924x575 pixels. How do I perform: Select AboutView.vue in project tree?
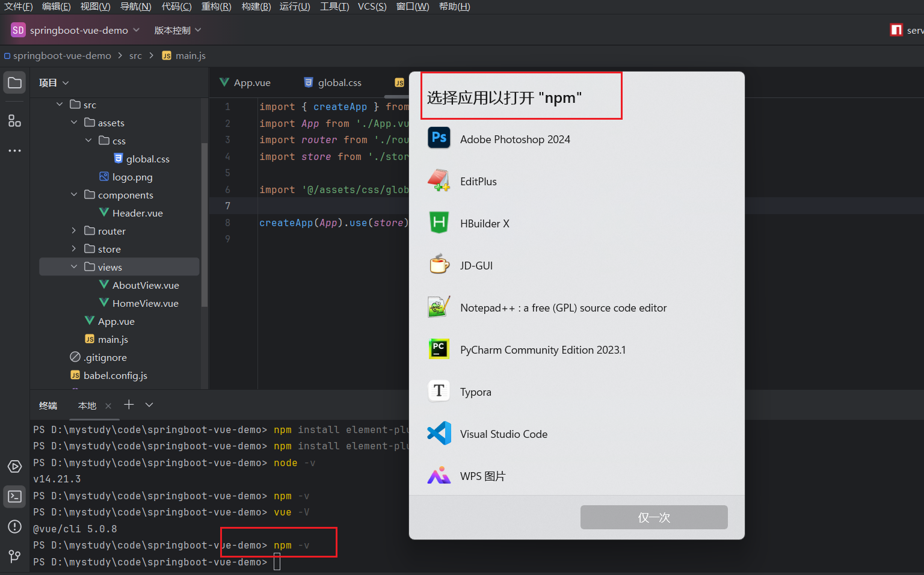[146, 285]
